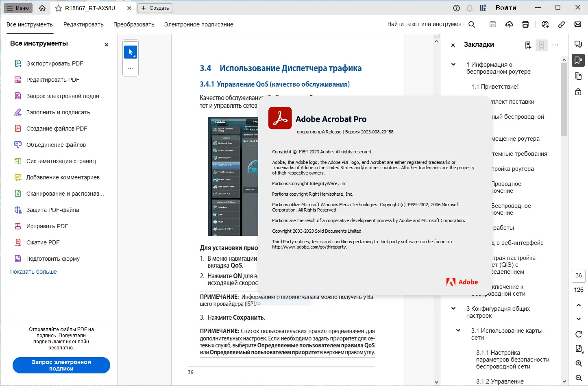Image resolution: width=588 pixels, height=386 pixels.
Task: Click the save diskette icon
Action: coord(493,24)
